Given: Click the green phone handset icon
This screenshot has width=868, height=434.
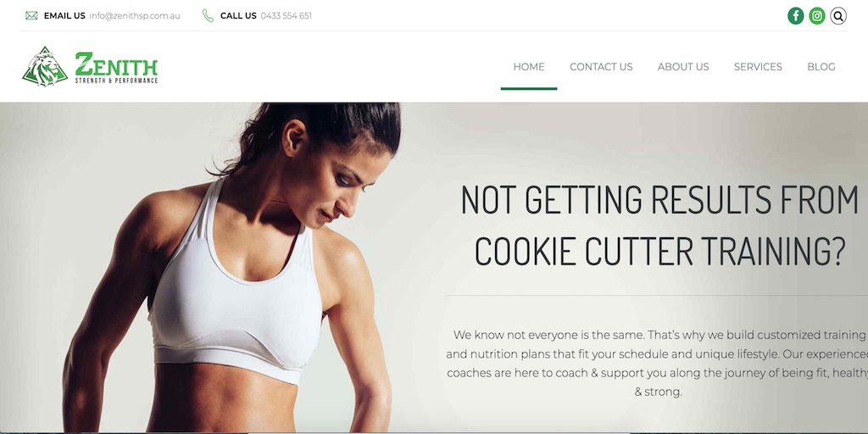Looking at the screenshot, I should (209, 15).
